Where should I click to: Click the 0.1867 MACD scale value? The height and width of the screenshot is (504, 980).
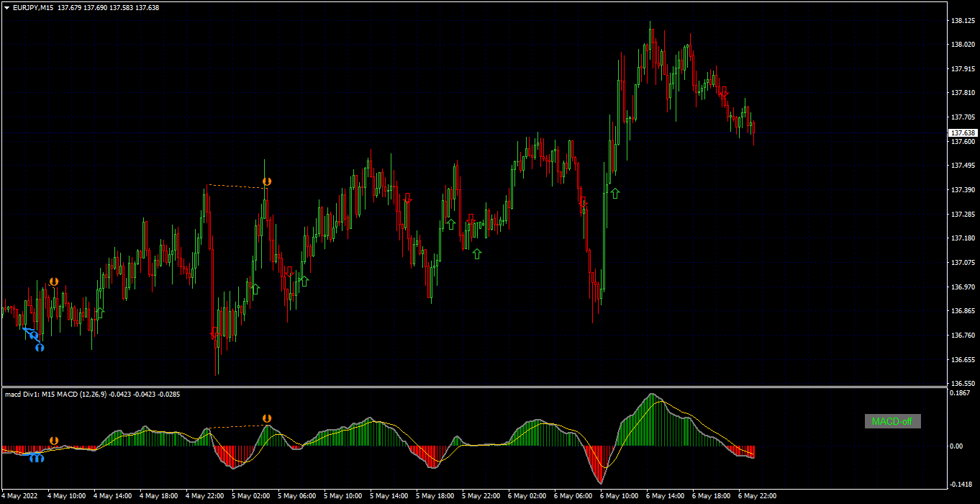(961, 393)
